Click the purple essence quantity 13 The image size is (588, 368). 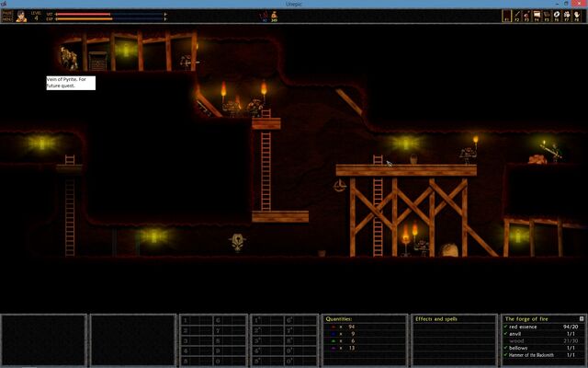pos(351,348)
